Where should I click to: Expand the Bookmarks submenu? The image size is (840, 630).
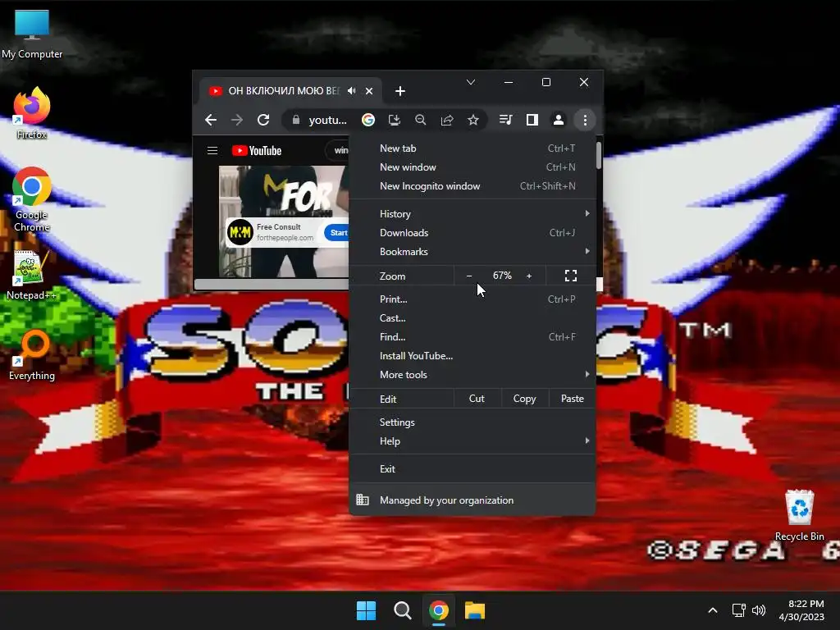tap(472, 252)
